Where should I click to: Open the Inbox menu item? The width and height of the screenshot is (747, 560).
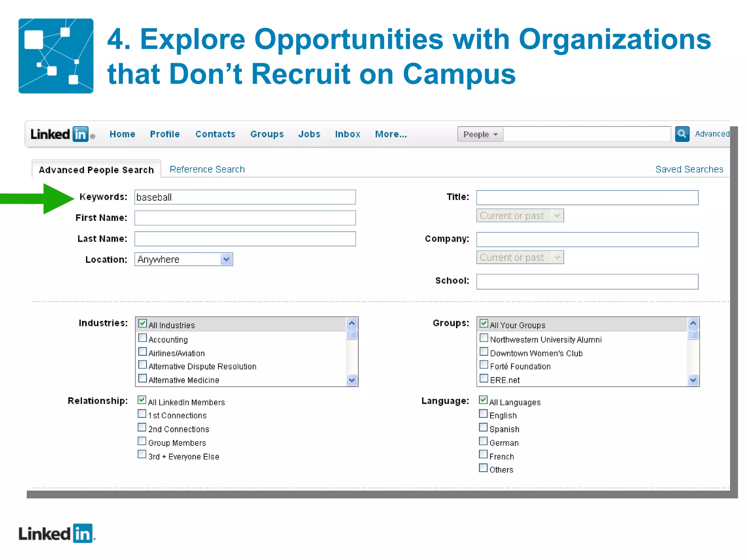click(x=348, y=134)
